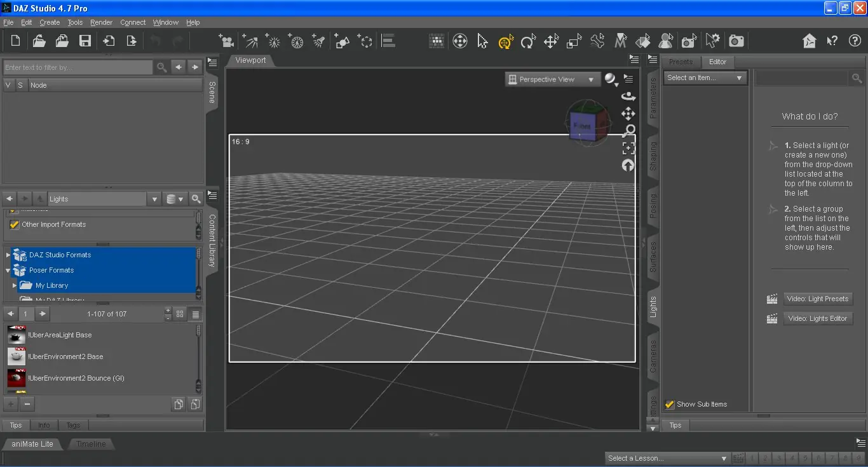Click the Render camera icon on the toolbar
Screen dimensions: 868x467
[736, 40]
